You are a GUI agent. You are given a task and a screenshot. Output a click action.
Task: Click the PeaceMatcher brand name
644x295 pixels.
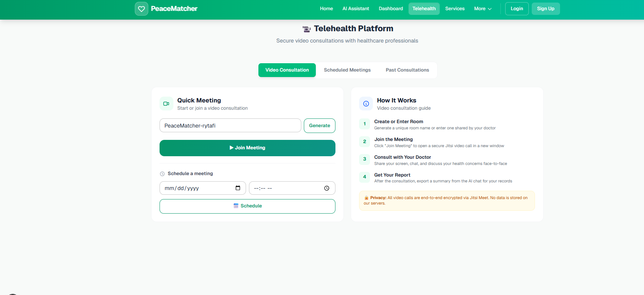tap(174, 9)
